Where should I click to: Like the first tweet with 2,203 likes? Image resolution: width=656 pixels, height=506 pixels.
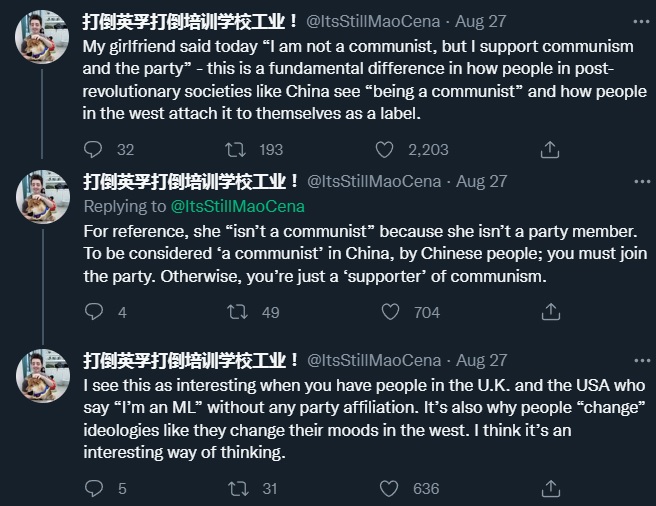[384, 150]
